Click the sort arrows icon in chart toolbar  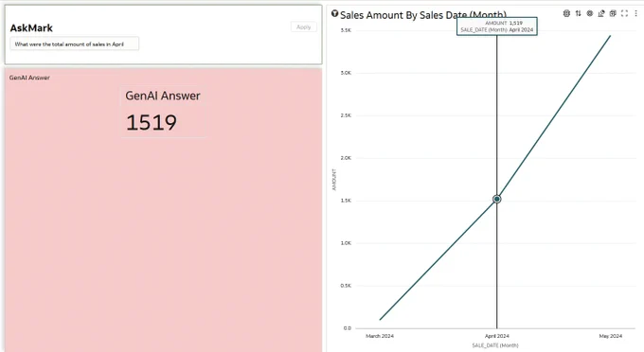tap(578, 13)
